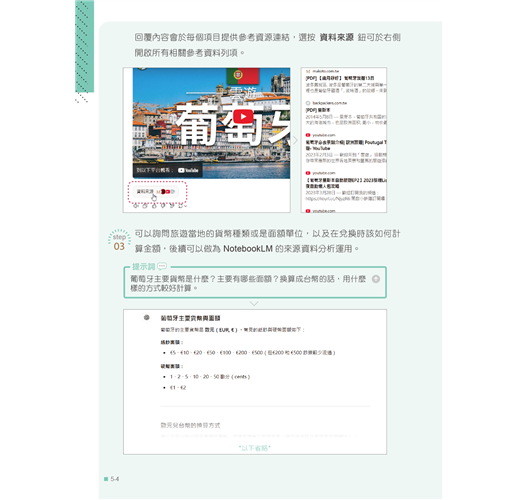Click the read aloud speaker icon
The width and height of the screenshot is (520, 500).
tap(136, 206)
